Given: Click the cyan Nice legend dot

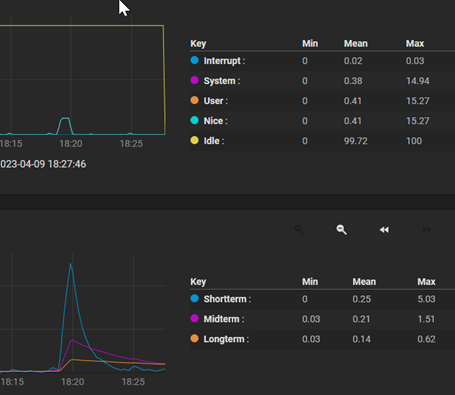Looking at the screenshot, I should click(x=194, y=120).
